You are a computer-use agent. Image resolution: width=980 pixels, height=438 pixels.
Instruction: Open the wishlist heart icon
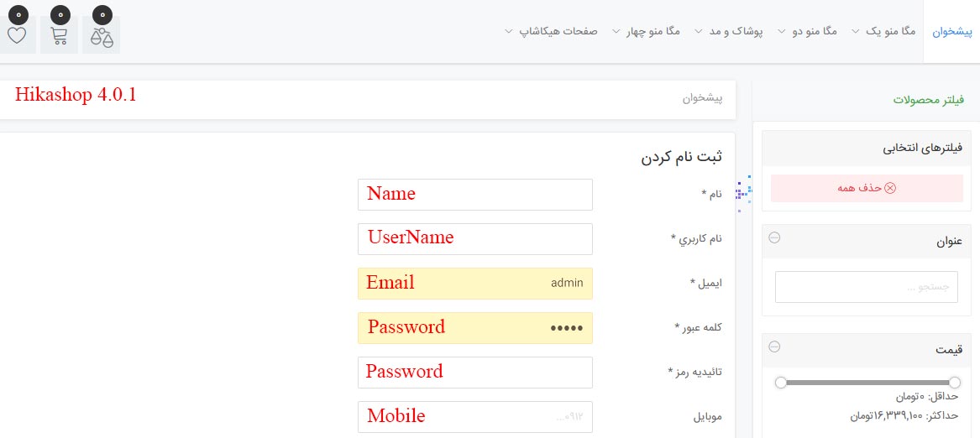[18, 35]
